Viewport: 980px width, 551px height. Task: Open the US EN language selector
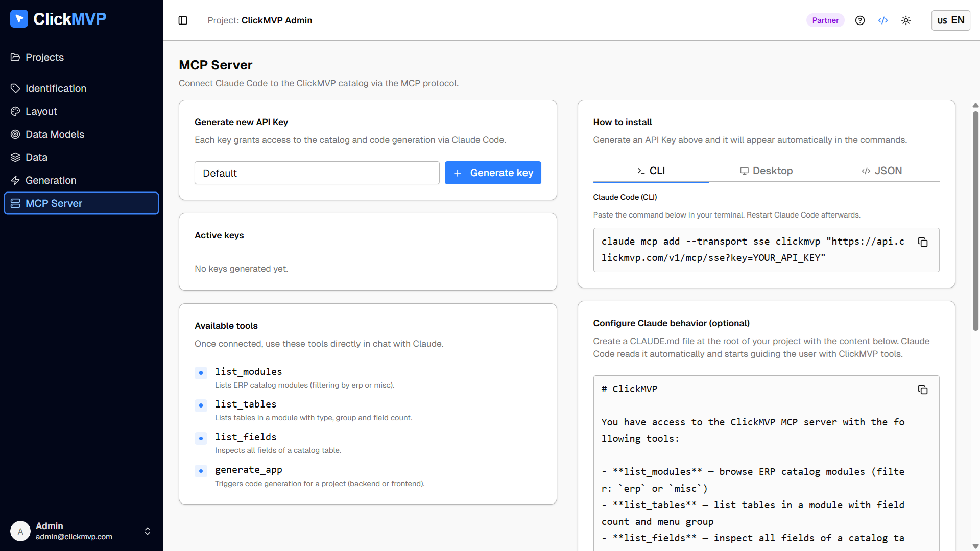pyautogui.click(x=950, y=20)
